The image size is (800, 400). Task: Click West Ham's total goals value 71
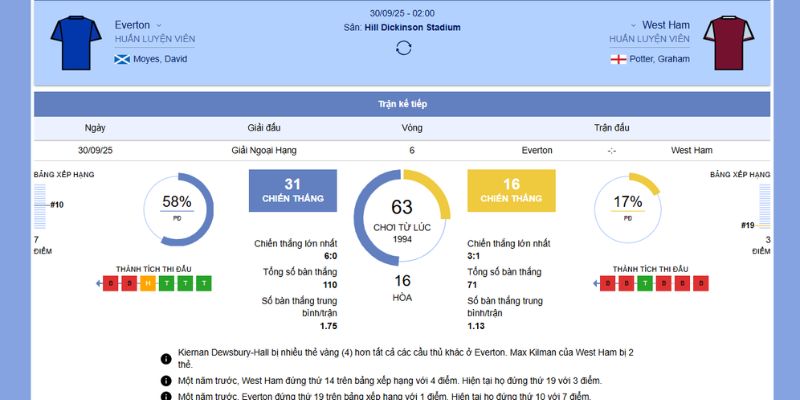[472, 285]
